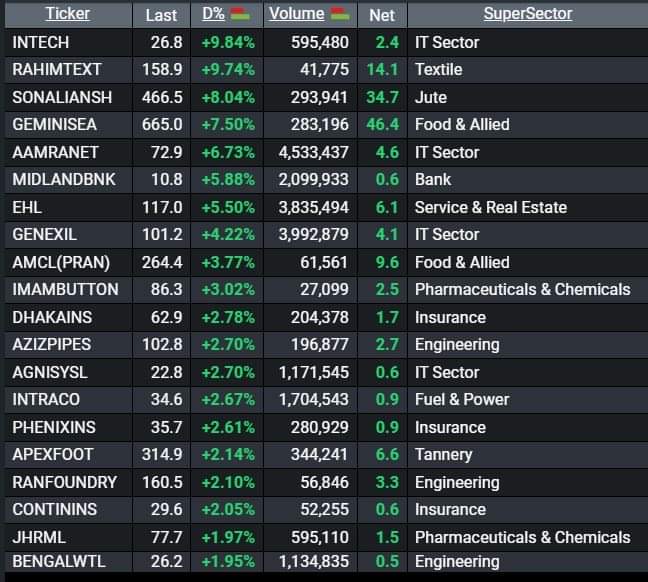Click the AAMRANET ticker name
648x582 pixels.
(52, 152)
